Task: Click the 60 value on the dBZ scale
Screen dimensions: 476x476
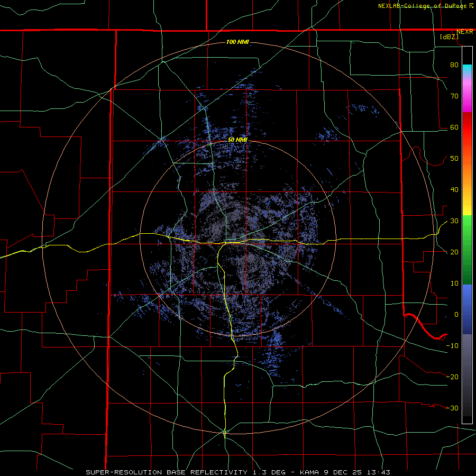Action: tap(454, 127)
